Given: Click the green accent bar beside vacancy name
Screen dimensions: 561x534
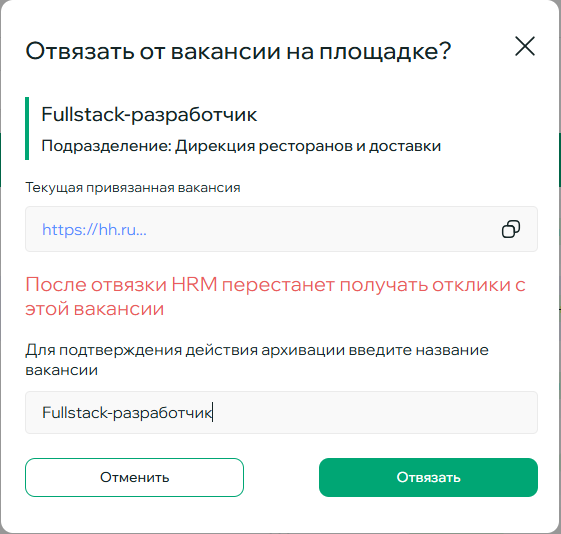Looking at the screenshot, I should pos(27,128).
